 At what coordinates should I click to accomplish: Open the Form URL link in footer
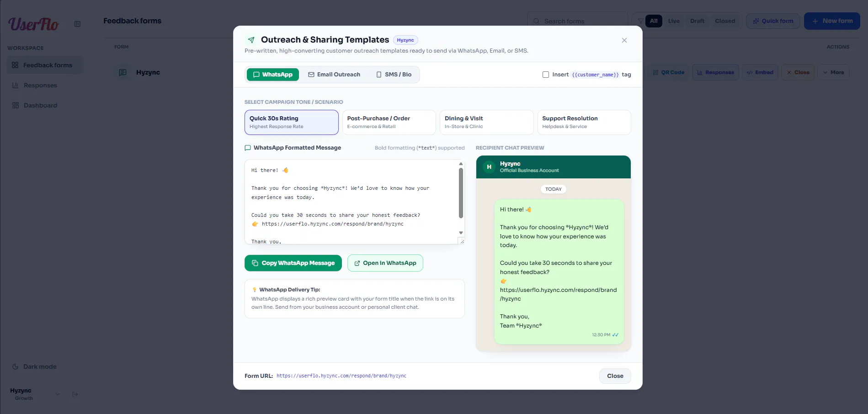point(341,376)
